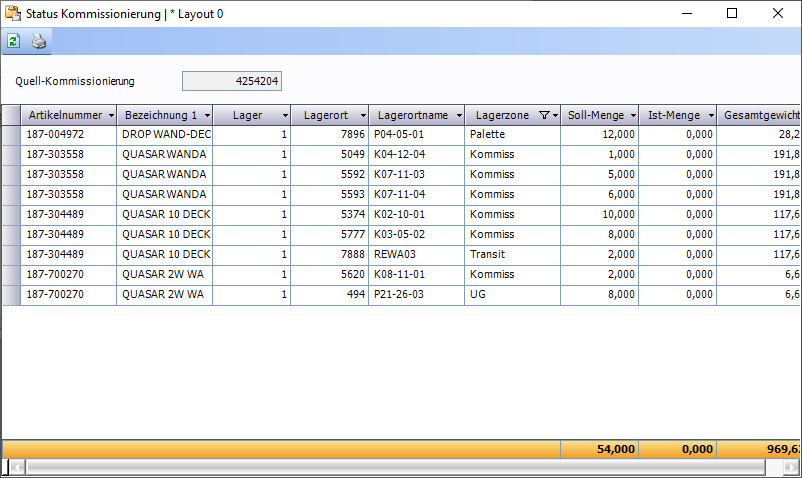Open the Soll-Menge column dropdown arrow
The image size is (802, 478).
click(632, 115)
